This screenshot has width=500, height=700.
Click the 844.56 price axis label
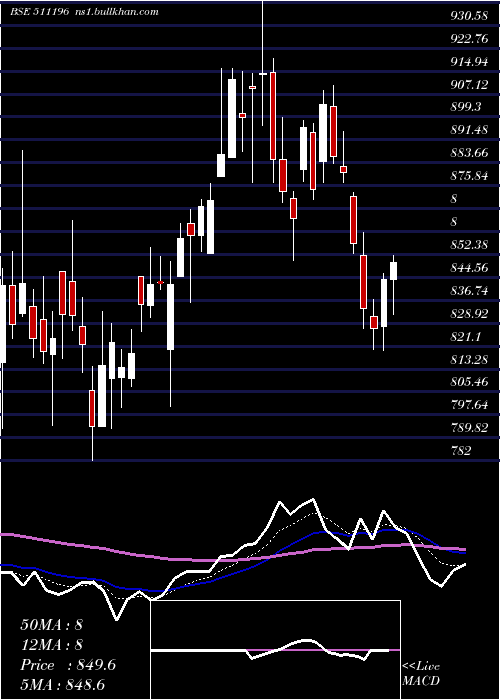[x=469, y=267]
